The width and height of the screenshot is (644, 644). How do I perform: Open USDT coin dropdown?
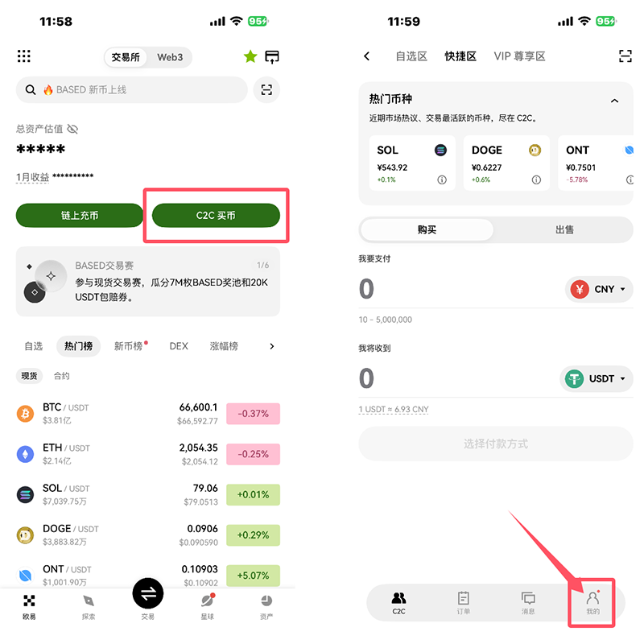[x=596, y=378]
